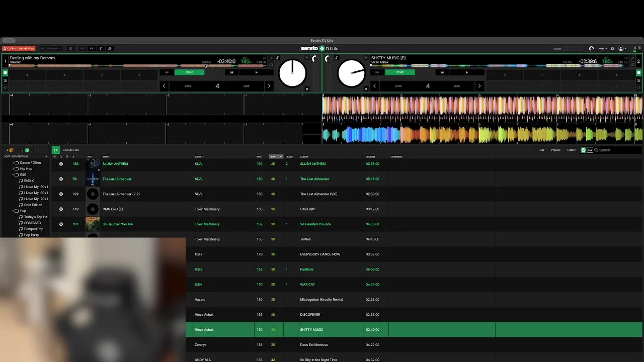Jump to previous cue on deck 2
The width and height of the screenshot is (644, 362).
(442, 72)
